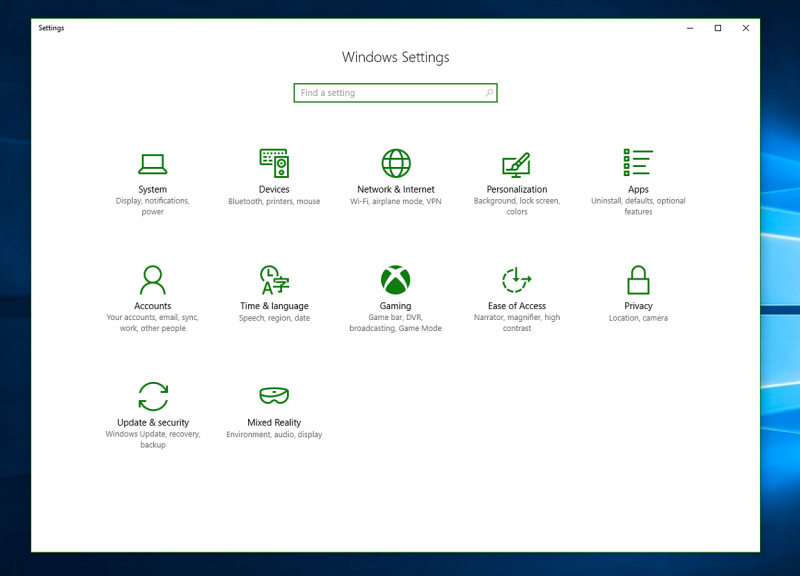Click 'Speech, region, date' description

coord(274,318)
